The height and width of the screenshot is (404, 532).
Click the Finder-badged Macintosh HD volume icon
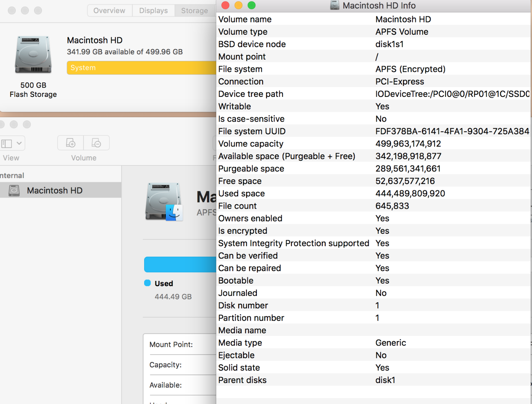click(164, 202)
